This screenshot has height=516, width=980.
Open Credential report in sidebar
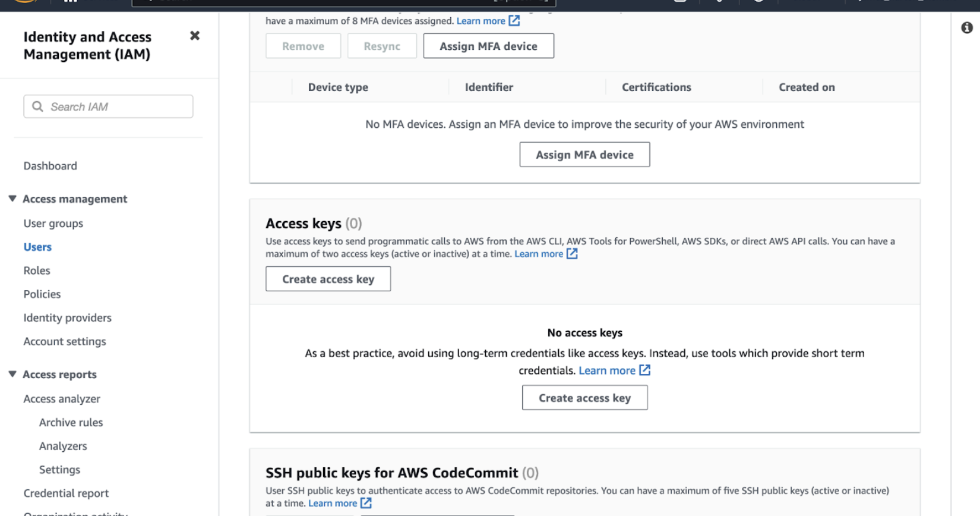[x=66, y=493]
